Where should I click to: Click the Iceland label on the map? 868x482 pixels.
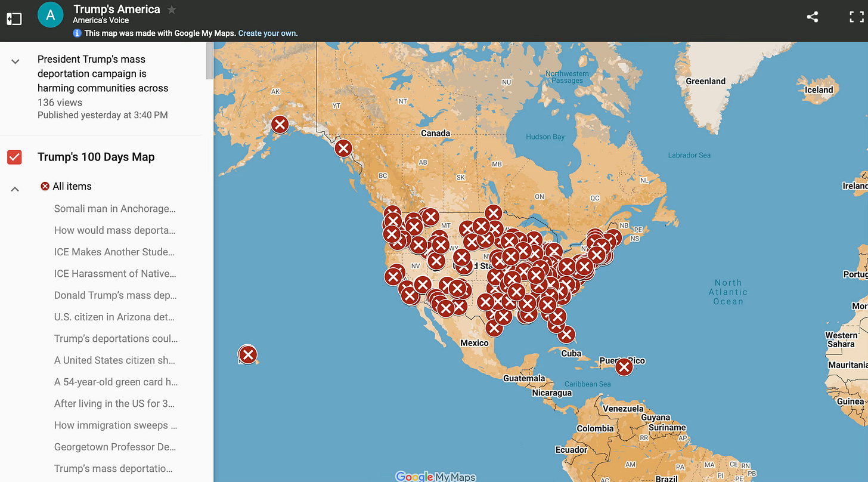tap(819, 89)
